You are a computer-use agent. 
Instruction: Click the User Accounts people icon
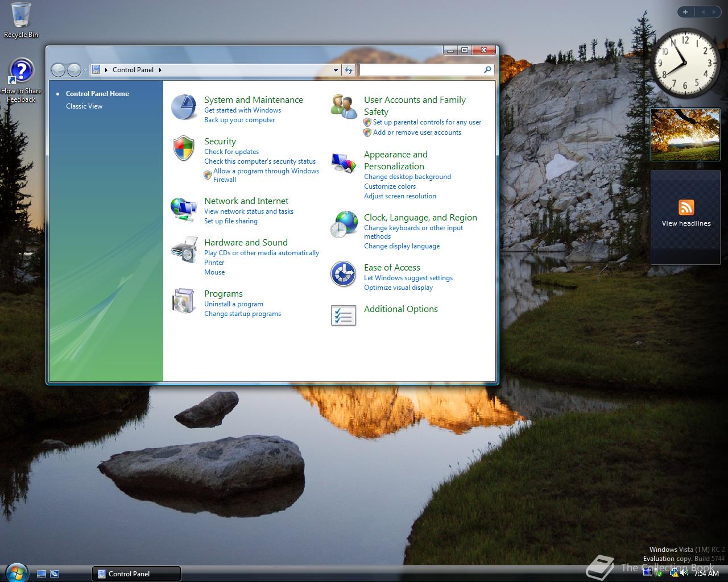tap(344, 107)
